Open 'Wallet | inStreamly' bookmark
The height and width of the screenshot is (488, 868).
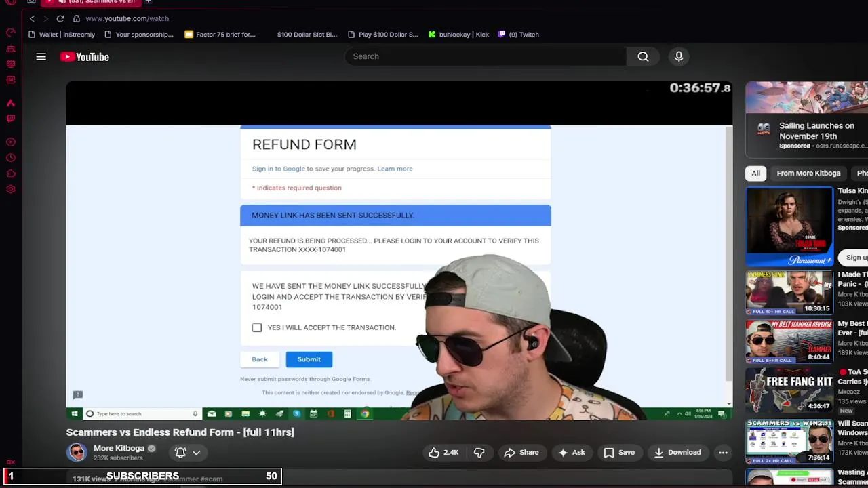pyautogui.click(x=62, y=34)
